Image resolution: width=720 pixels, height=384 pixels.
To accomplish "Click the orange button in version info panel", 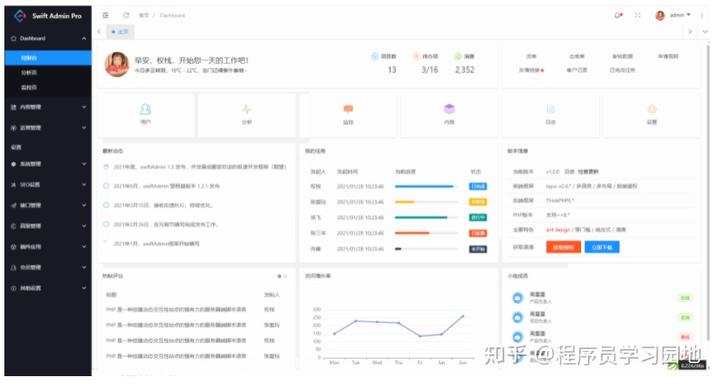I will [x=563, y=247].
